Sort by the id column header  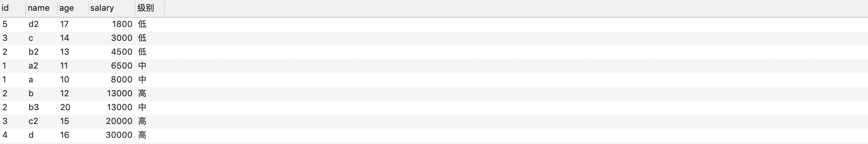(x=13, y=8)
